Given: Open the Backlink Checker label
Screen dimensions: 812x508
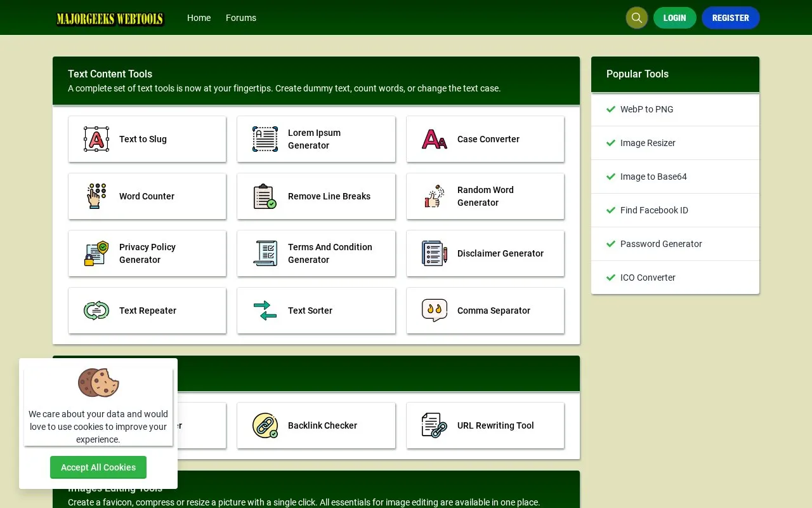Looking at the screenshot, I should pos(322,425).
